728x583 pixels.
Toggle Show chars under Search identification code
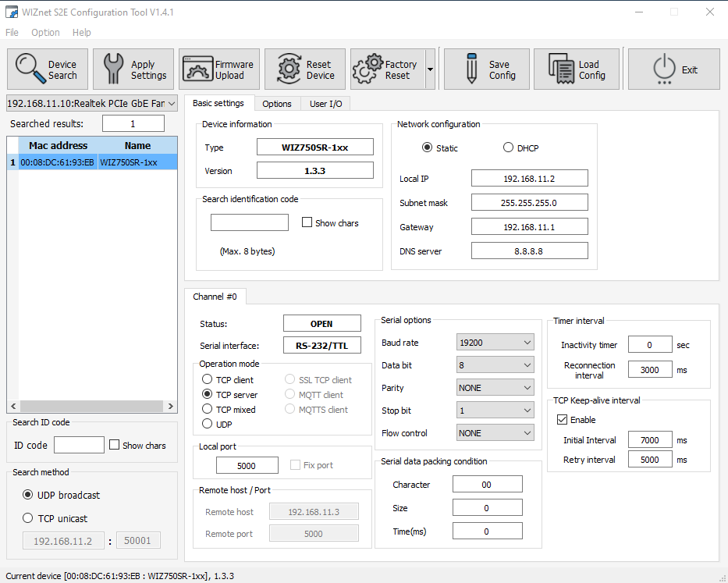tap(307, 222)
